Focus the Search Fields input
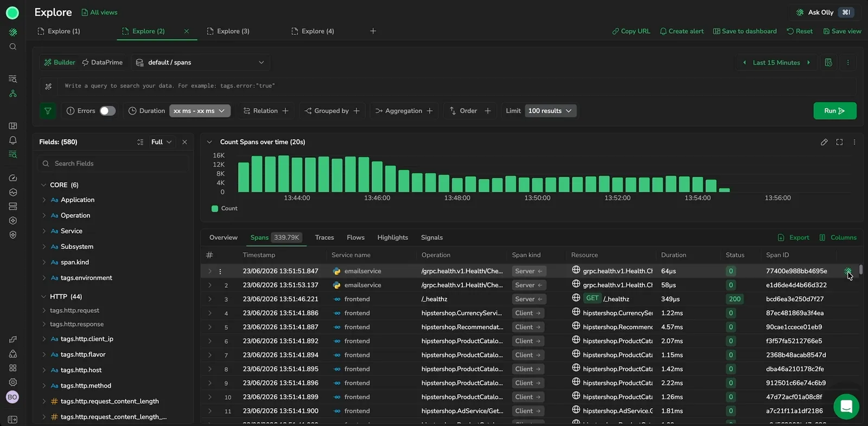This screenshot has width=868, height=426. click(x=113, y=163)
